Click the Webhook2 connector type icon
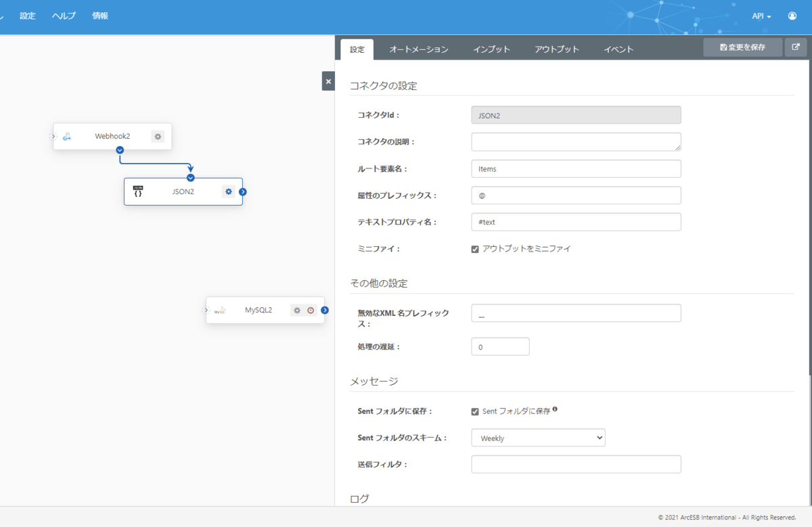 pyautogui.click(x=67, y=137)
